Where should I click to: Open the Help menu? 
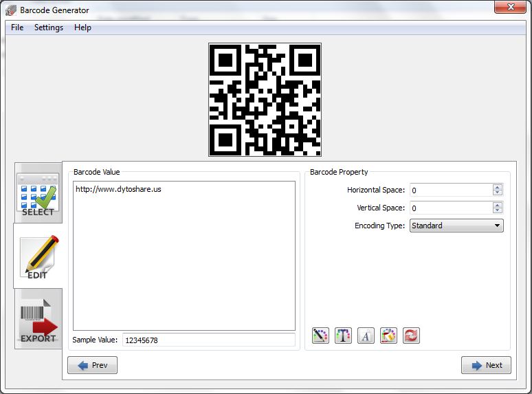tap(82, 28)
